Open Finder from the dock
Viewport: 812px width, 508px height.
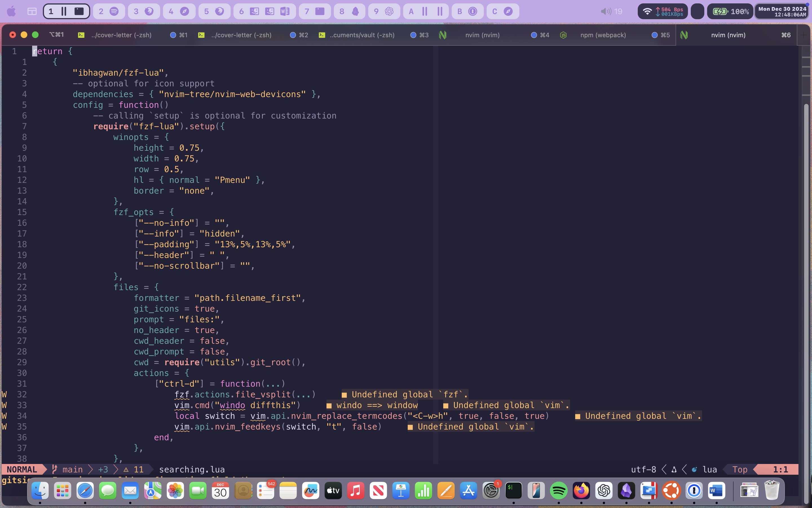[40, 491]
